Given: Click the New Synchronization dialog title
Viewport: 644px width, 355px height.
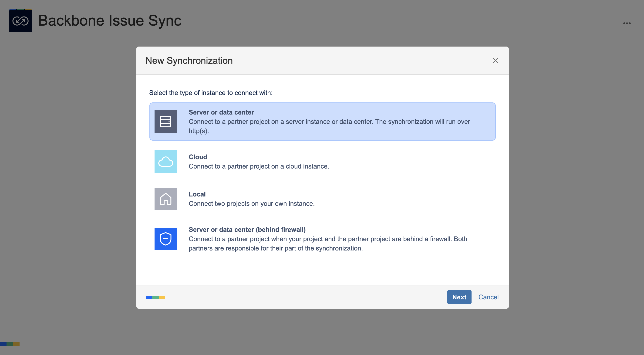Looking at the screenshot, I should (189, 61).
